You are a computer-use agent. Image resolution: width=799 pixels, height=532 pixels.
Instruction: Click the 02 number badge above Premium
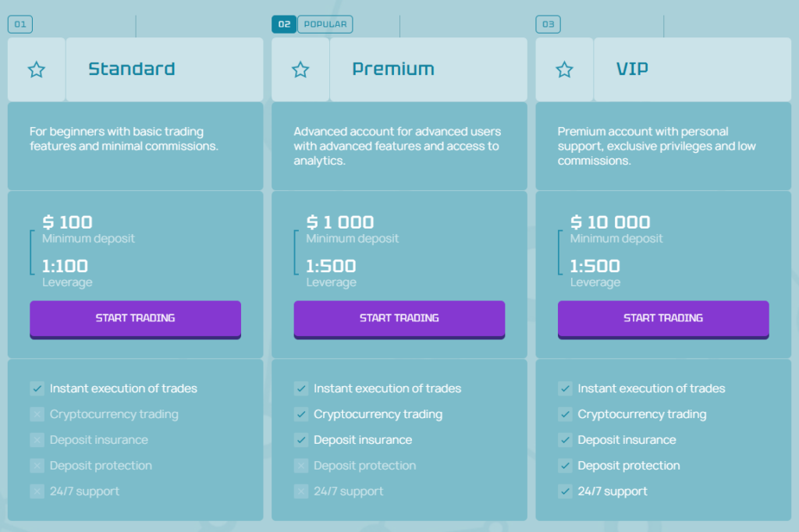pos(284,25)
